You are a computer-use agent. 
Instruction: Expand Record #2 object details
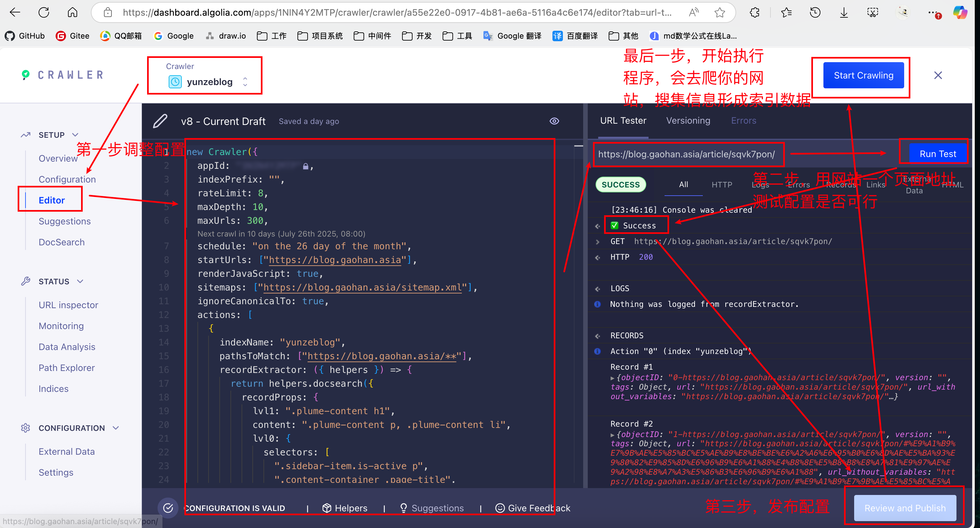click(612, 435)
